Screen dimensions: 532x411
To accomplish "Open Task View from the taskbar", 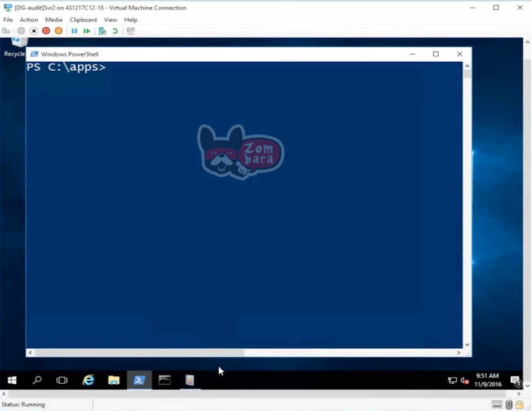I will coord(62,380).
